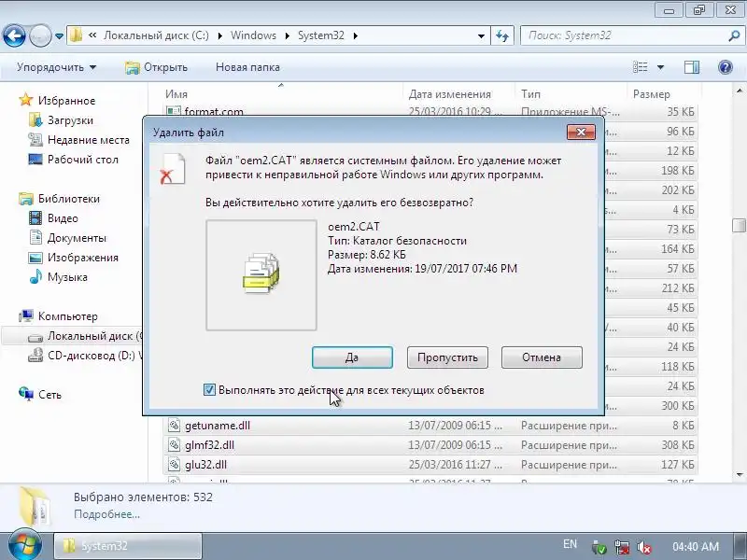Click Открыть in the toolbar
The height and width of the screenshot is (560, 747).
[x=156, y=67]
